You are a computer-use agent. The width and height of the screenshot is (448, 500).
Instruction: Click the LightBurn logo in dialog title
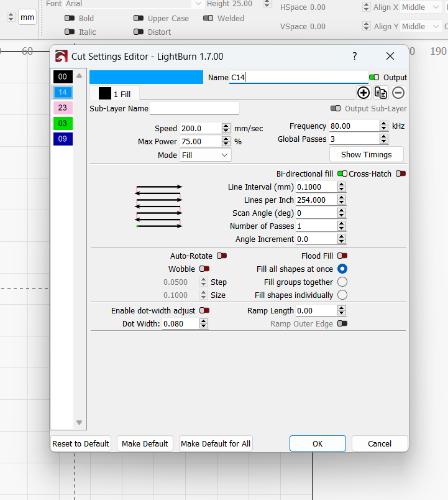(61, 57)
